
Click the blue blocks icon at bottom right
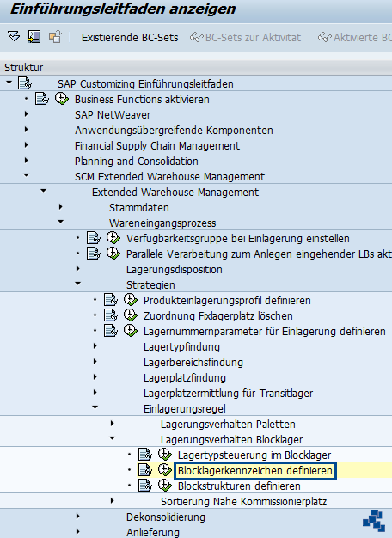(374, 521)
